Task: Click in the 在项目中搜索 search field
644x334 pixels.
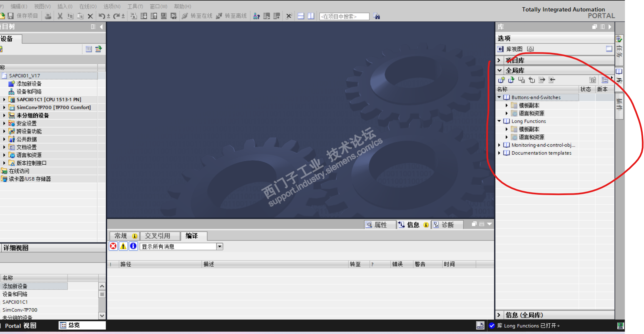Action: click(x=344, y=16)
